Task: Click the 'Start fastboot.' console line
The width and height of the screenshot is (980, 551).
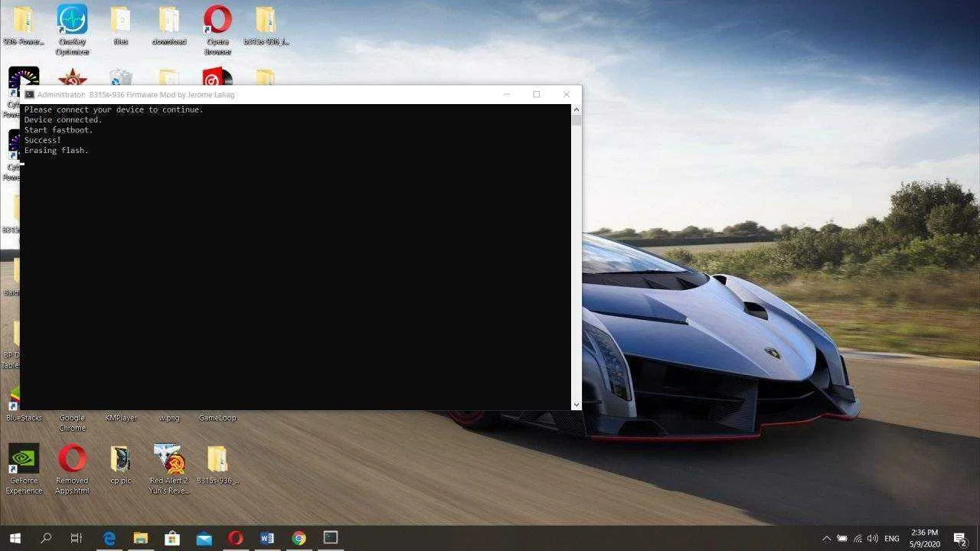Action: tap(58, 130)
